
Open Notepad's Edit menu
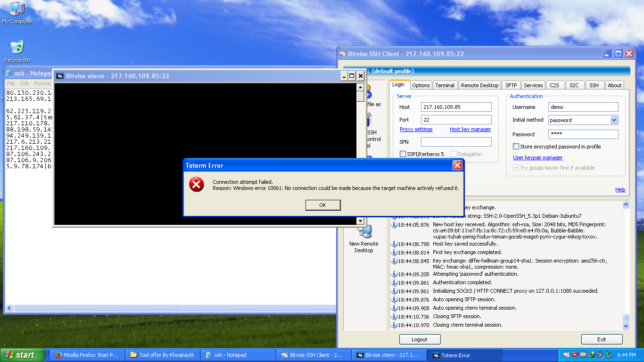click(25, 83)
